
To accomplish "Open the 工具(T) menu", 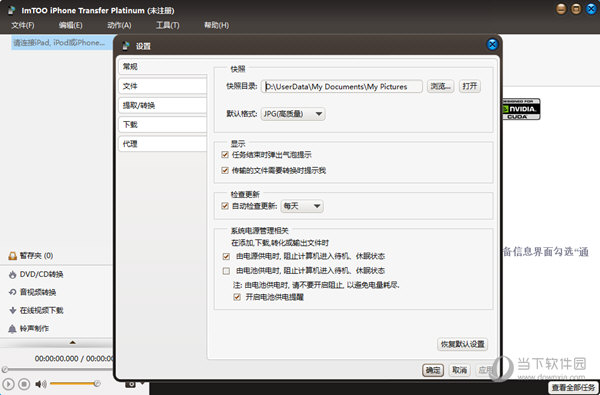I will coord(167,25).
